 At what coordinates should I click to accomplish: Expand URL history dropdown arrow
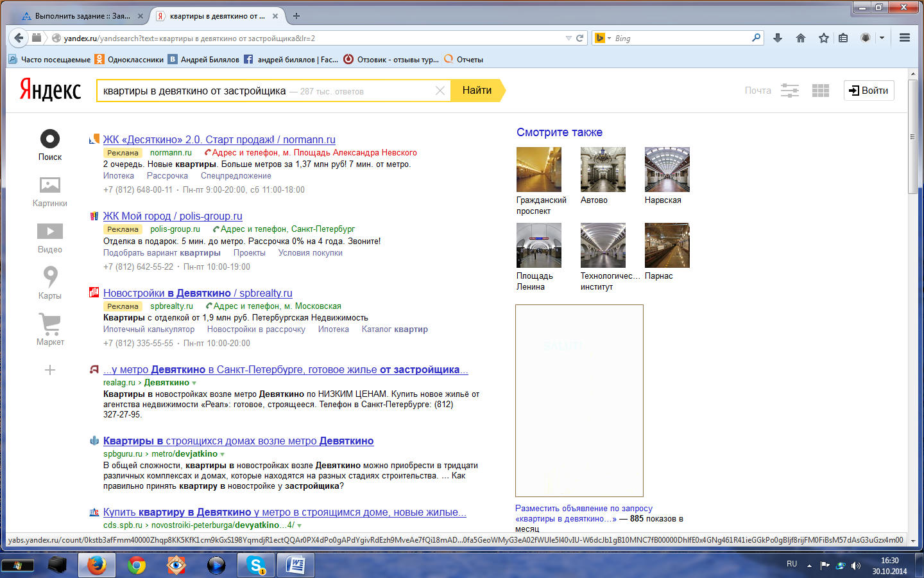pos(569,38)
